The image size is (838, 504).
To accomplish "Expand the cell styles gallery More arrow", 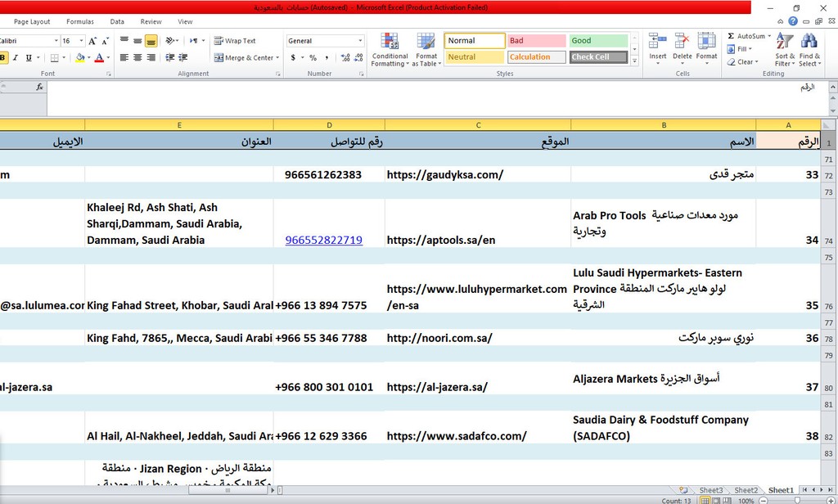I will pos(634,61).
